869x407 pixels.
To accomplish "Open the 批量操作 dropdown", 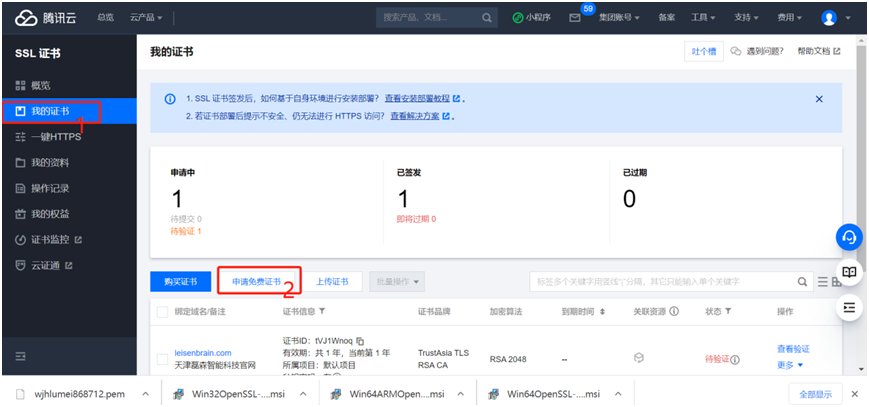I will coord(397,282).
